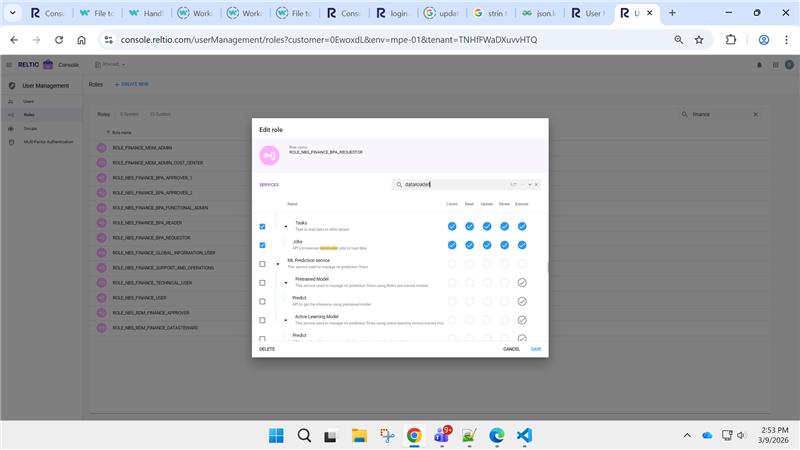Click the browser address bar URL

329,40
